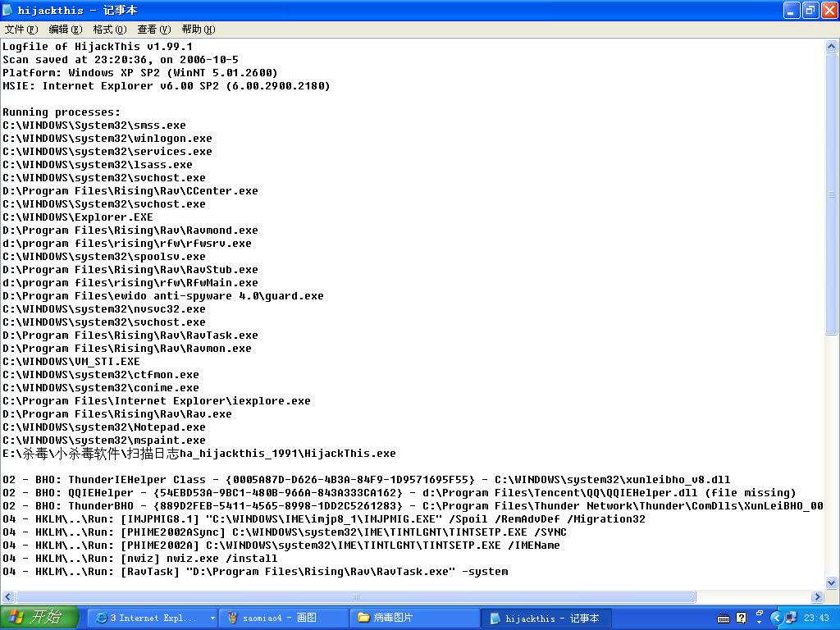Open the 3 Internet Explorer taskbar group
This screenshot has height=630, width=840.
pos(152,618)
